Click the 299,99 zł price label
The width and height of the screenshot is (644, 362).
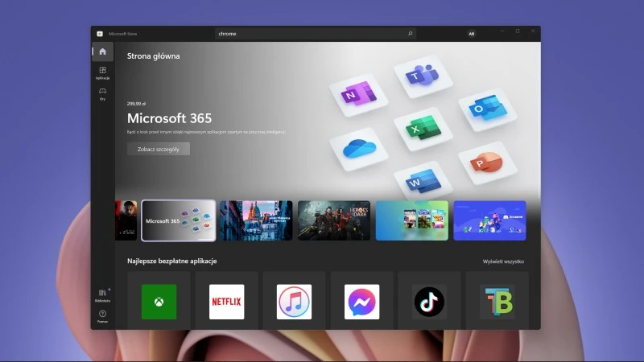point(136,104)
